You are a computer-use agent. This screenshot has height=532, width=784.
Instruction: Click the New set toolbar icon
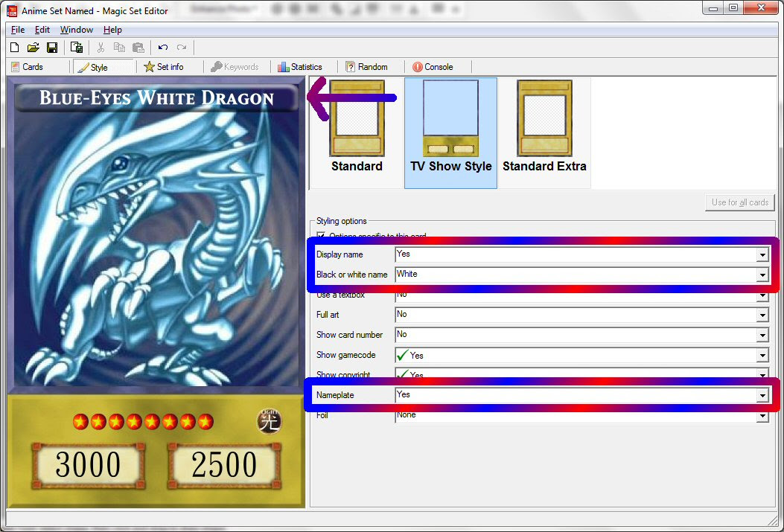coord(14,48)
